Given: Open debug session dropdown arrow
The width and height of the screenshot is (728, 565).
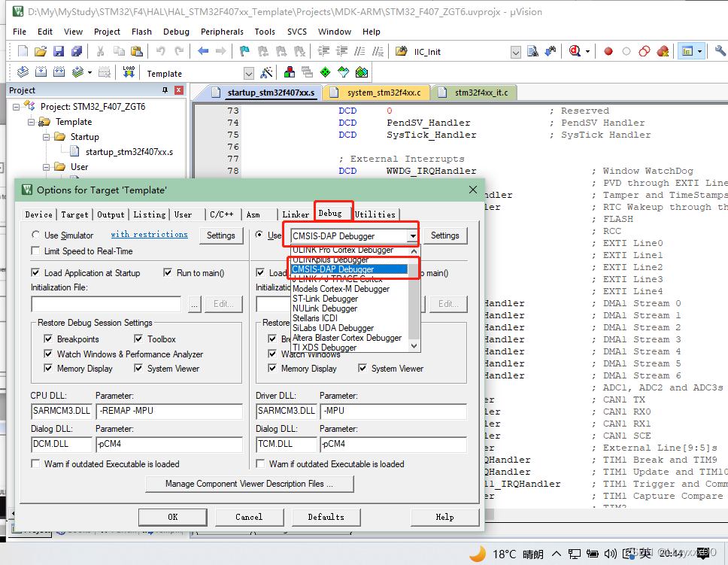Looking at the screenshot, I should [587, 52].
